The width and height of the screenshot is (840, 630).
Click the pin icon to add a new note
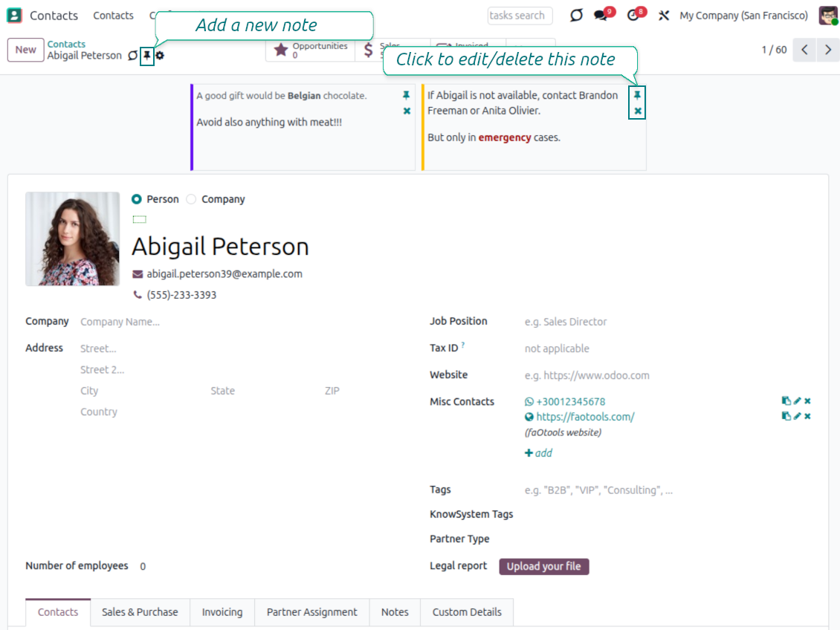click(x=147, y=56)
